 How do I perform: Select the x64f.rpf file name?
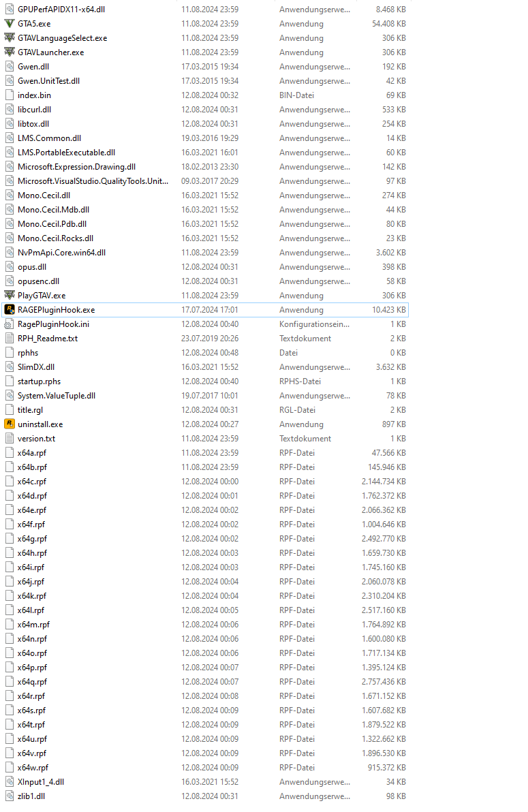coord(31,525)
